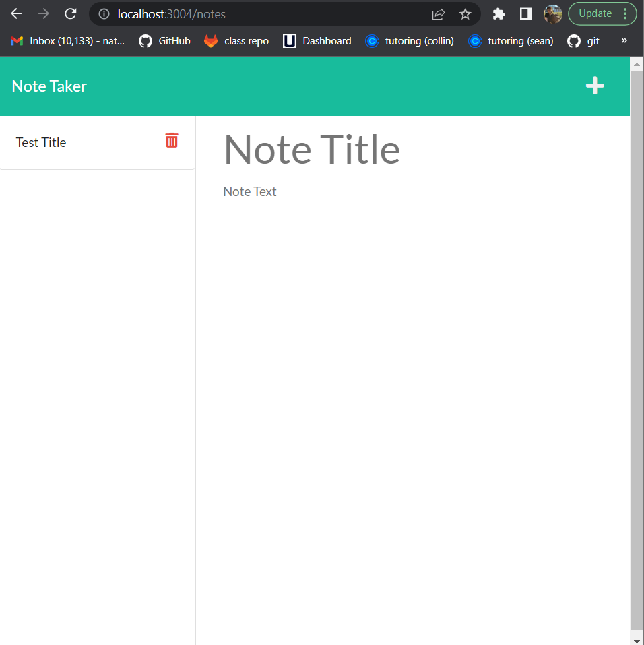Select the Test Title note in the sidebar
This screenshot has width=644, height=645.
(x=40, y=142)
